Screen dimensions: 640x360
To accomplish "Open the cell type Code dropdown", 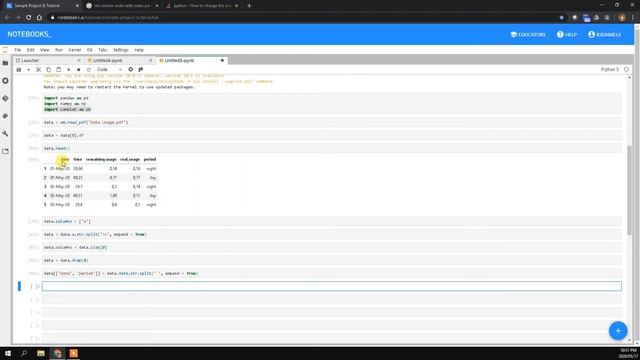I will coord(109,70).
